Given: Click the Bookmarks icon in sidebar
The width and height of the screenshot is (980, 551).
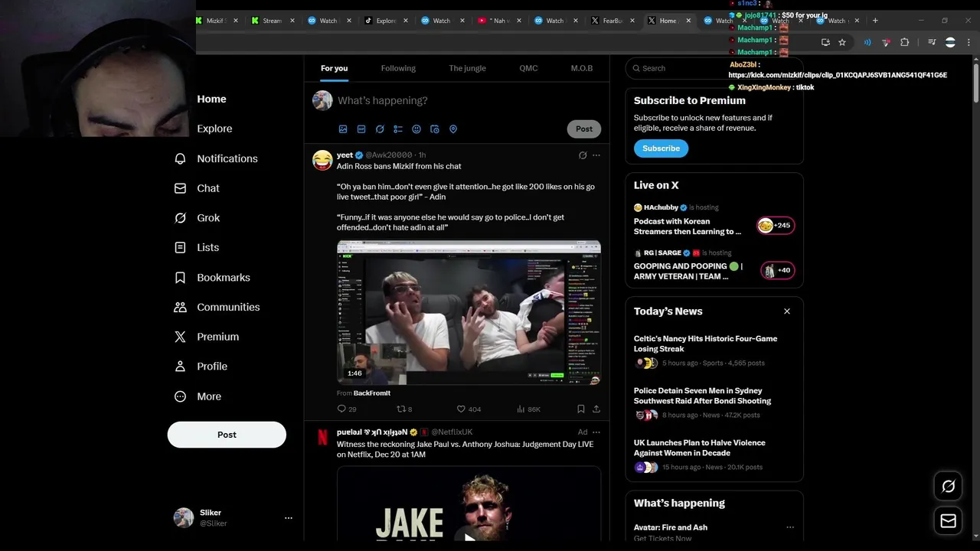Looking at the screenshot, I should coord(180,278).
